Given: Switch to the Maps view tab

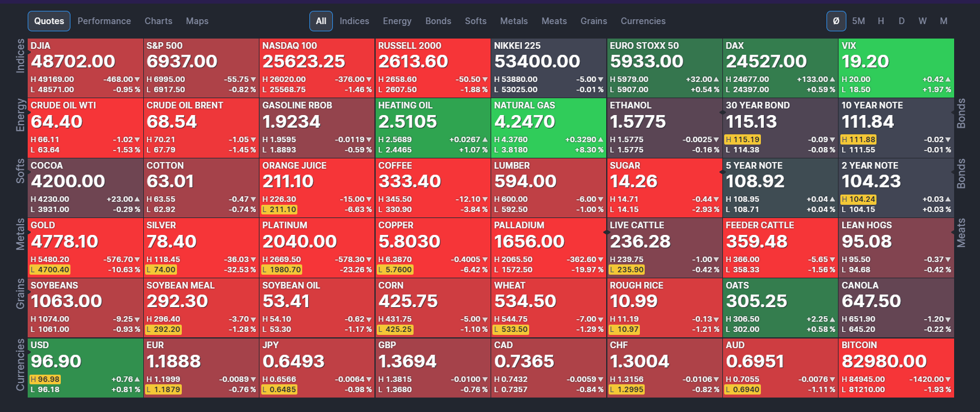Looking at the screenshot, I should point(197,21).
